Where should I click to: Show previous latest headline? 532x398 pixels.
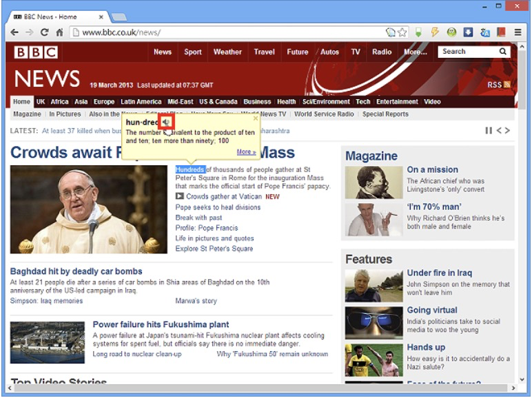tap(499, 131)
